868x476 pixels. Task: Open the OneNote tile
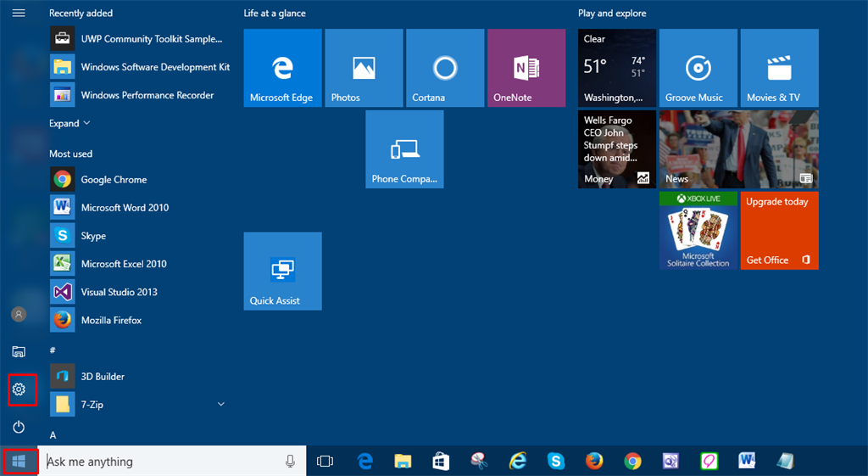coord(526,68)
